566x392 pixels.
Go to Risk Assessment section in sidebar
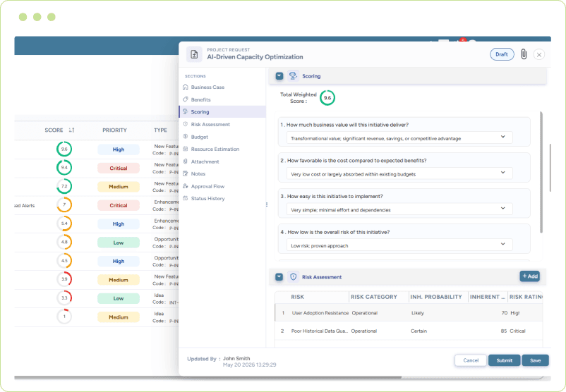click(222, 124)
